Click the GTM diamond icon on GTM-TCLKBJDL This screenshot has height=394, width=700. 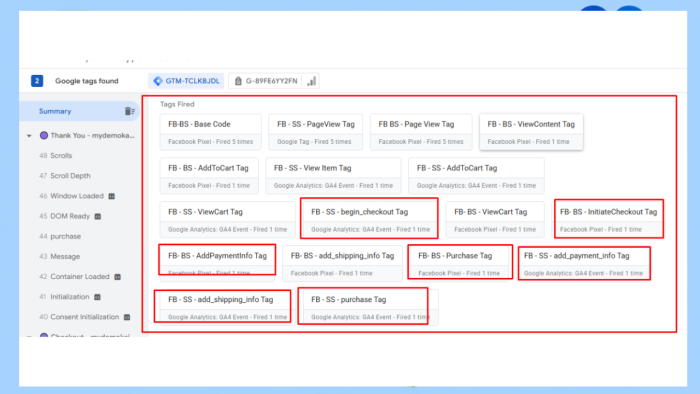click(x=158, y=81)
